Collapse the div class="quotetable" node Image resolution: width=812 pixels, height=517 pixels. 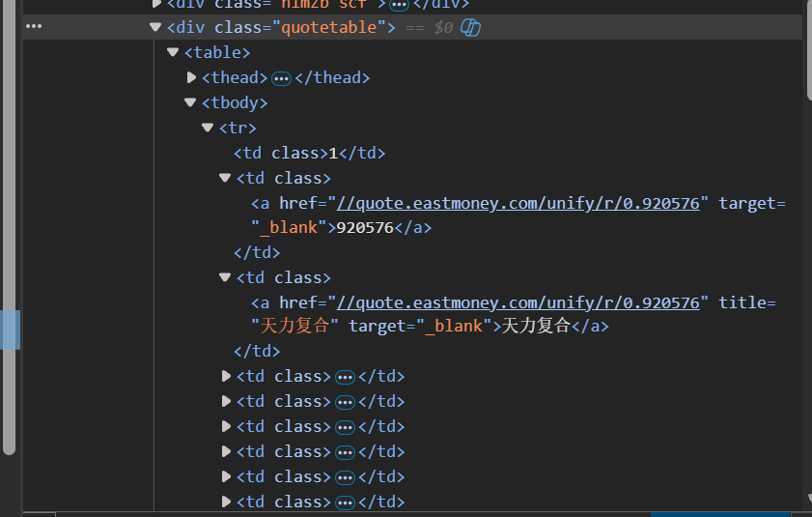[x=154, y=27]
